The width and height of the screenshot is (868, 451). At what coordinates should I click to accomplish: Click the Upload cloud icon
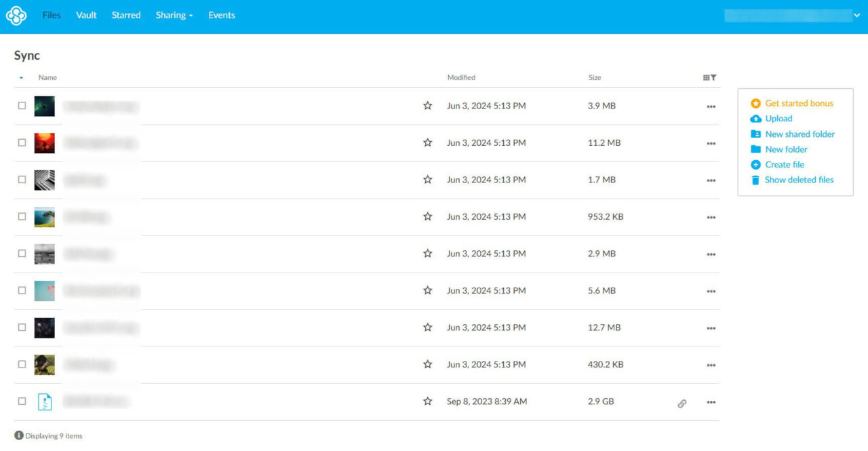pos(755,119)
